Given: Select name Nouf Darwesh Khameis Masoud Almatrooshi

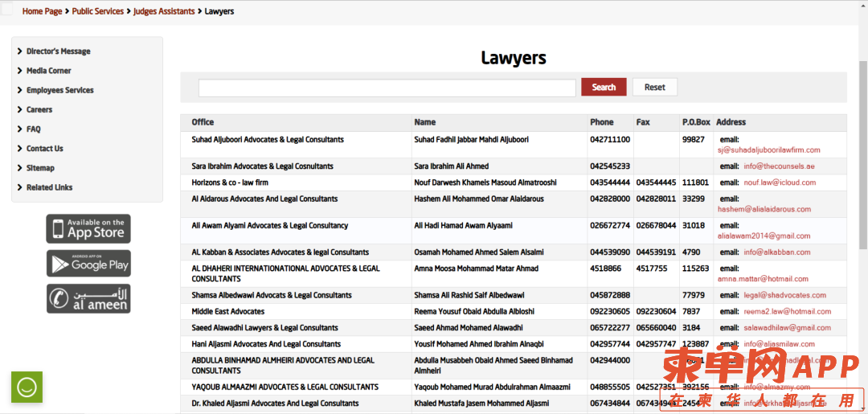Looking at the screenshot, I should click(485, 182).
